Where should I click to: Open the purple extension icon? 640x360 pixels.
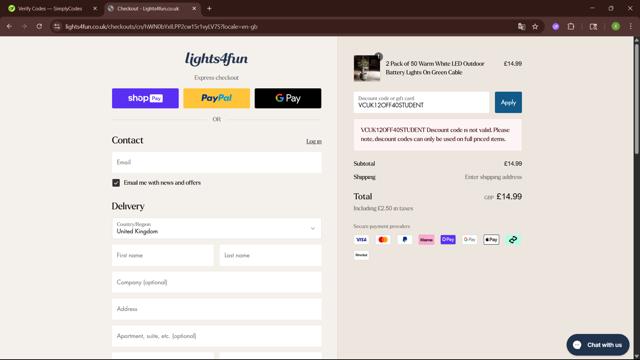tap(556, 27)
